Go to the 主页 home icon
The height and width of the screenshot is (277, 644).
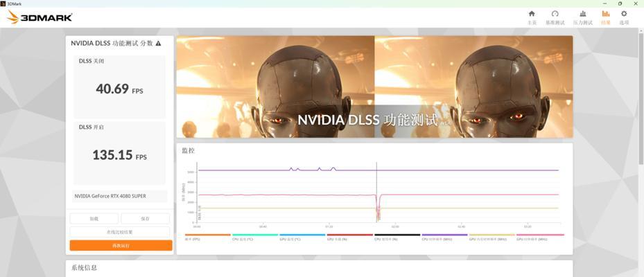[x=532, y=14]
